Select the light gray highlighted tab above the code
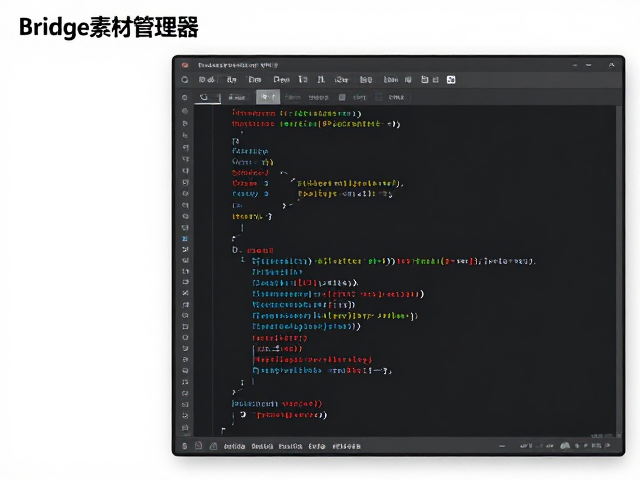The width and height of the screenshot is (640, 480). [268, 97]
